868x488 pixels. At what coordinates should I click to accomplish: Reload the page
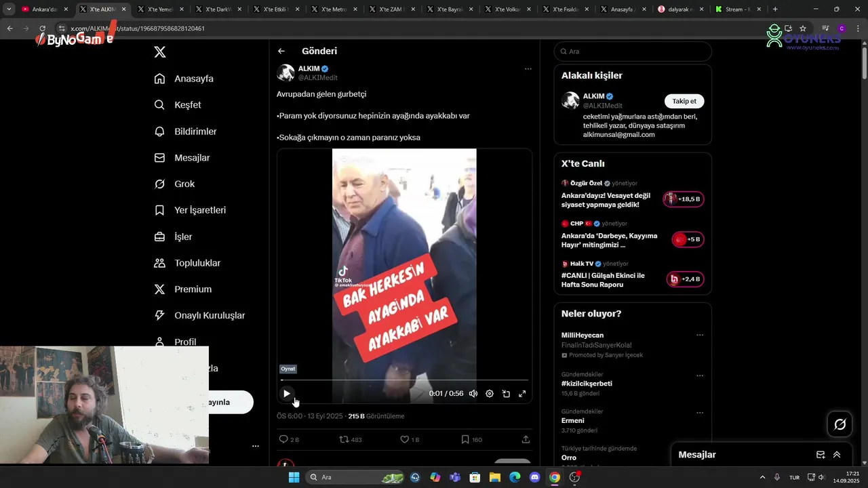42,28
